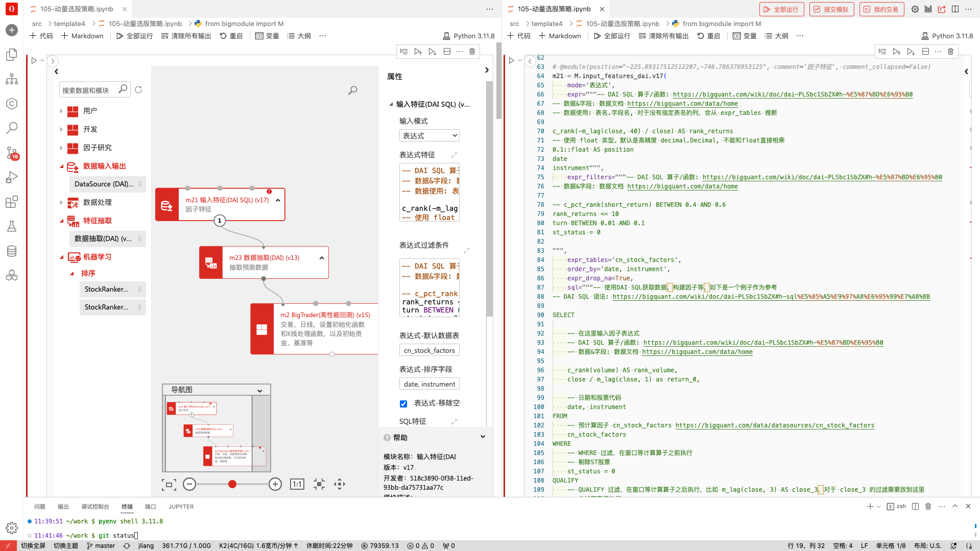
Task: Collapse the m21 输入特征 node
Action: (x=278, y=201)
